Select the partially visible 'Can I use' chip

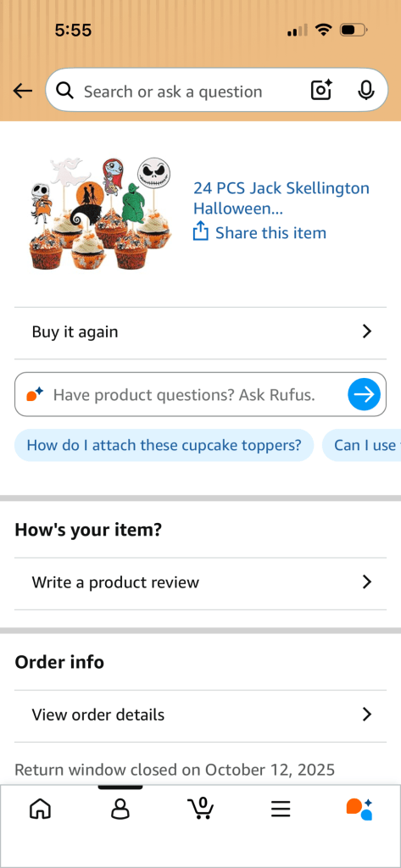click(x=362, y=445)
